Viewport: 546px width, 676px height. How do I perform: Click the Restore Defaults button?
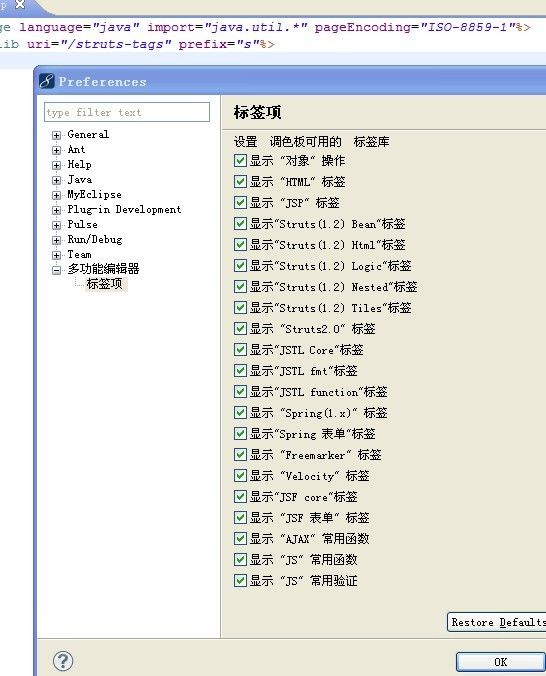click(496, 622)
